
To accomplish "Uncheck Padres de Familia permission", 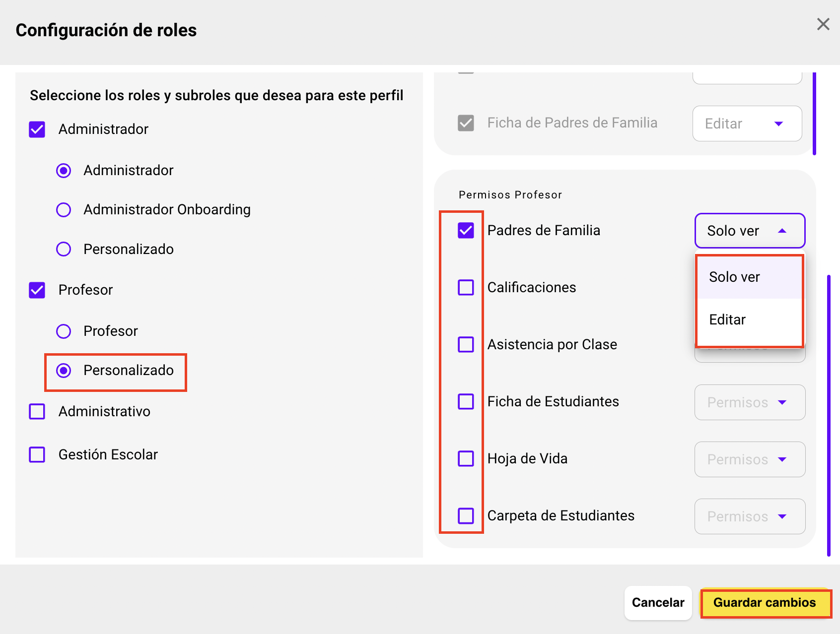I will [x=466, y=230].
